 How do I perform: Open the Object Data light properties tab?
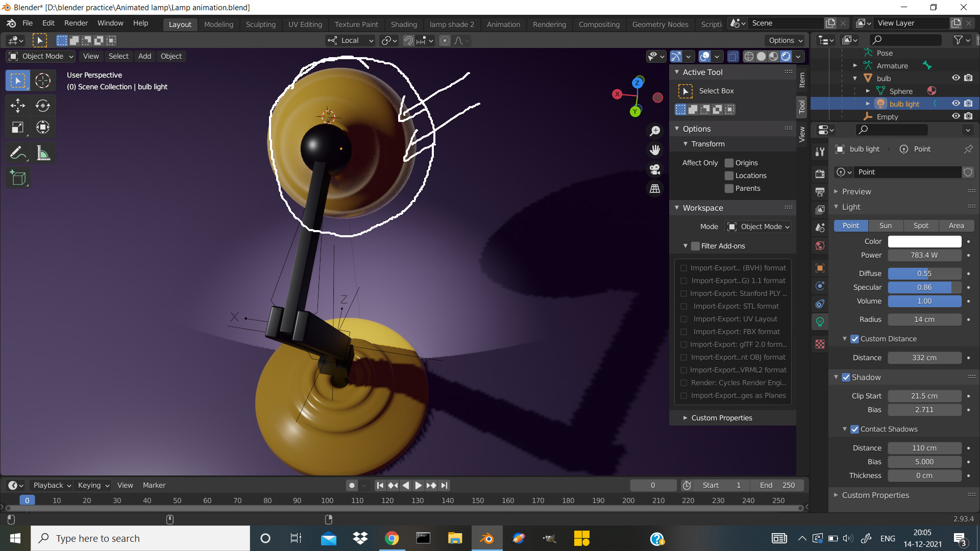click(x=820, y=322)
